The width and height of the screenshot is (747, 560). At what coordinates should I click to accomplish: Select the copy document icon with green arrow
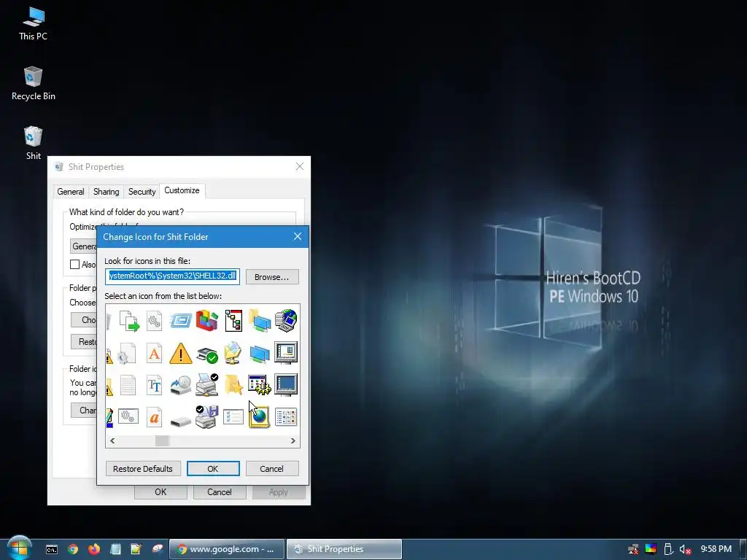point(128,321)
